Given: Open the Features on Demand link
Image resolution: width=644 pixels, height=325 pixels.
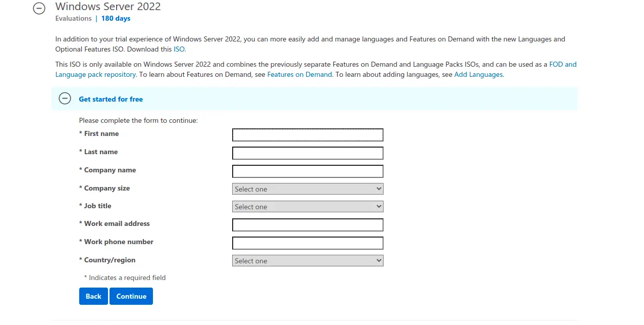Looking at the screenshot, I should [299, 74].
